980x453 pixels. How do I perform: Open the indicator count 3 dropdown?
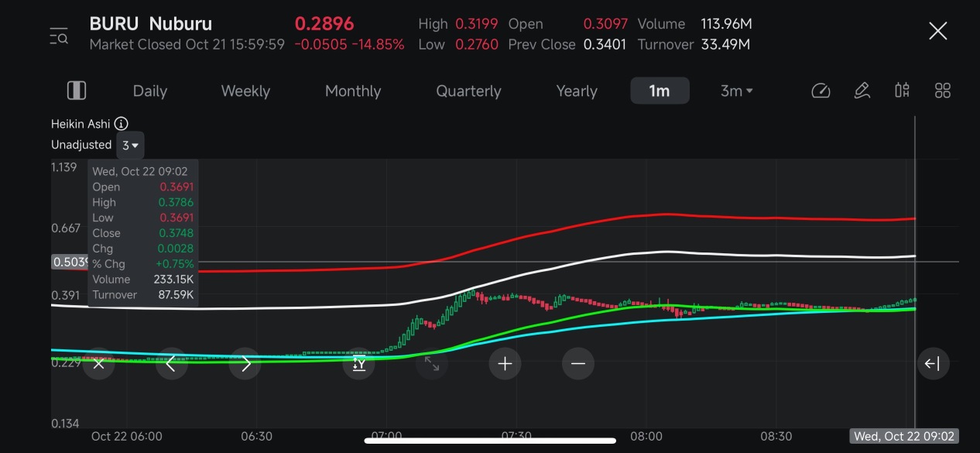(x=130, y=145)
